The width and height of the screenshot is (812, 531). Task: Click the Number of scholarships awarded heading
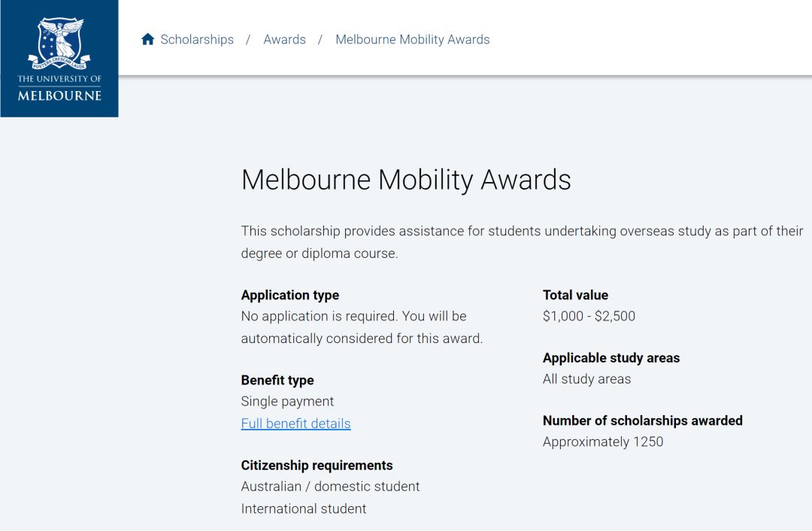coord(642,420)
